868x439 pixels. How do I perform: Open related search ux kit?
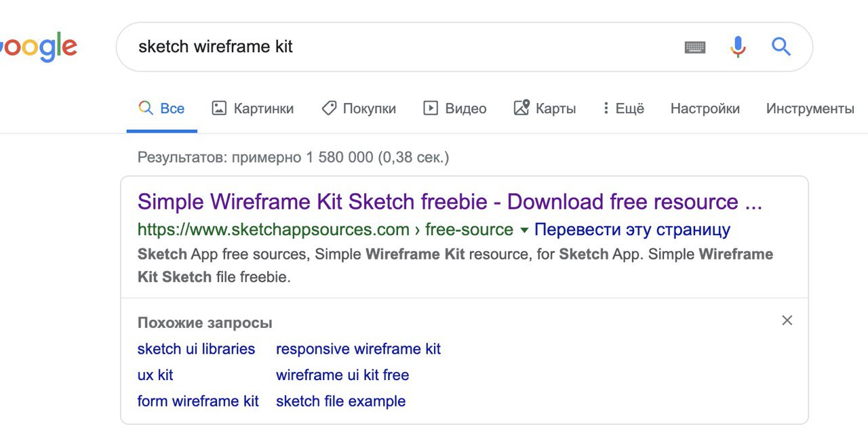pyautogui.click(x=155, y=375)
